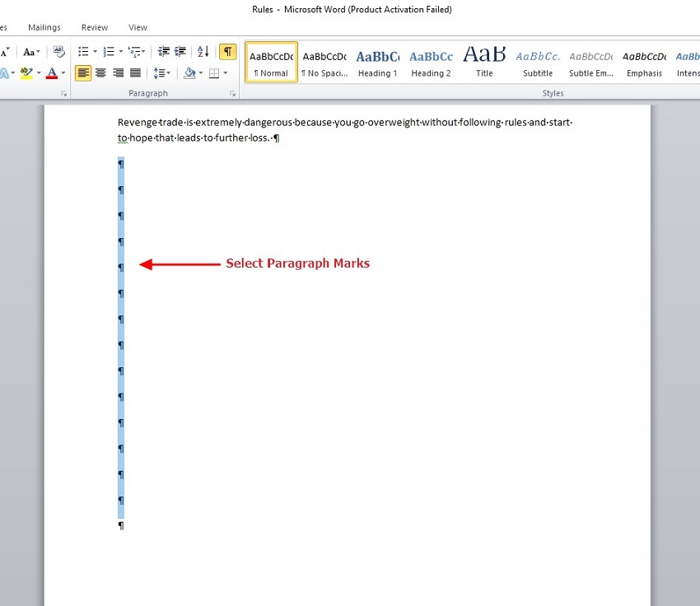Center align the text
Screen dimensions: 700x606
[x=100, y=73]
